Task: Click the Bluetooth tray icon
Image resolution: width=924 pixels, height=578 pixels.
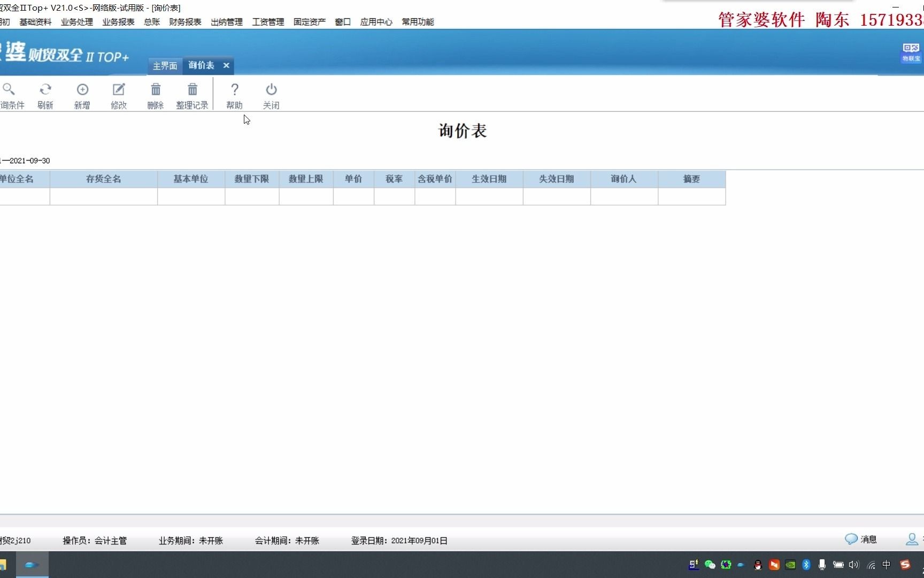Action: click(806, 565)
